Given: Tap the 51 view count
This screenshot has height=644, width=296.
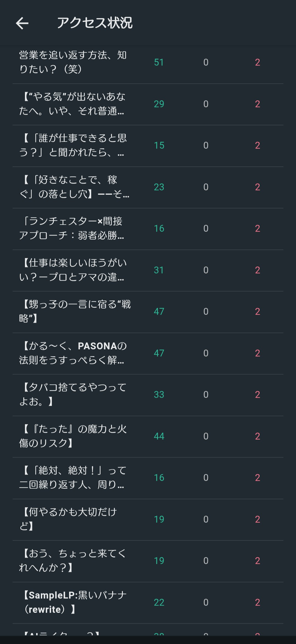Looking at the screenshot, I should click(x=159, y=63).
